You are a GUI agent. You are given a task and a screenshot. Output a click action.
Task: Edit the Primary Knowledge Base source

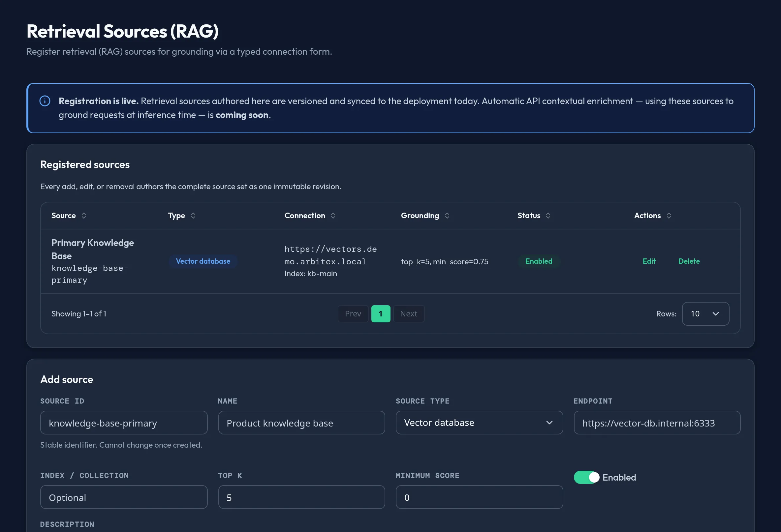(649, 261)
